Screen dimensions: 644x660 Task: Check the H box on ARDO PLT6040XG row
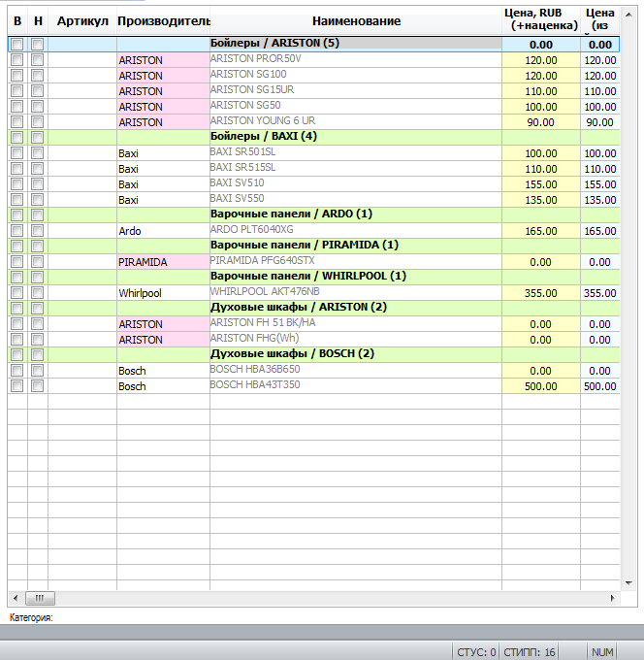pyautogui.click(x=38, y=231)
